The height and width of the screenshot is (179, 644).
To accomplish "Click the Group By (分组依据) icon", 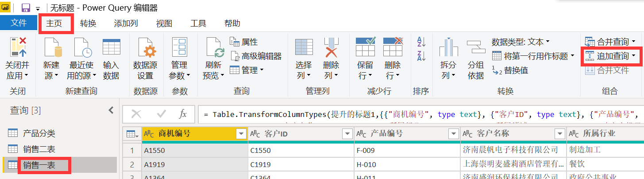I will (x=476, y=48).
